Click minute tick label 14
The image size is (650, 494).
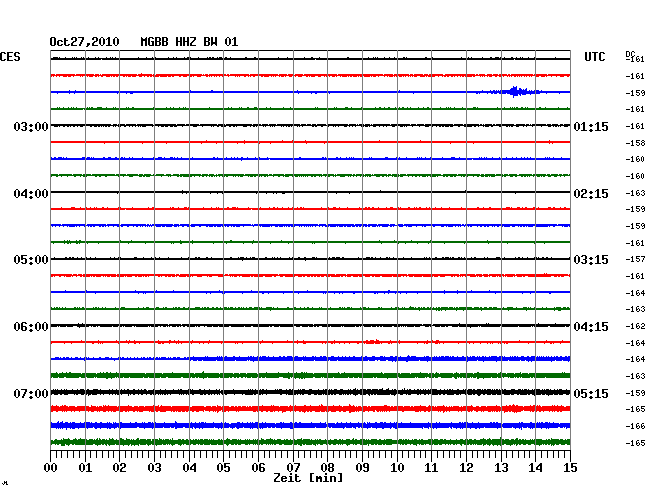(x=535, y=467)
